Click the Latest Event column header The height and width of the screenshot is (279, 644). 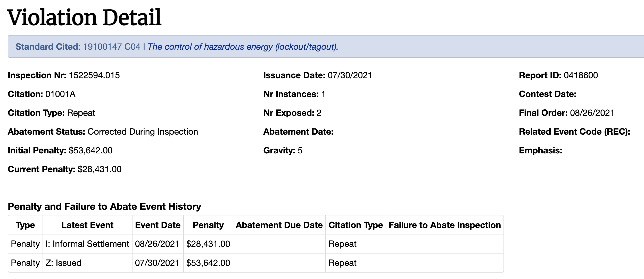coord(87,225)
